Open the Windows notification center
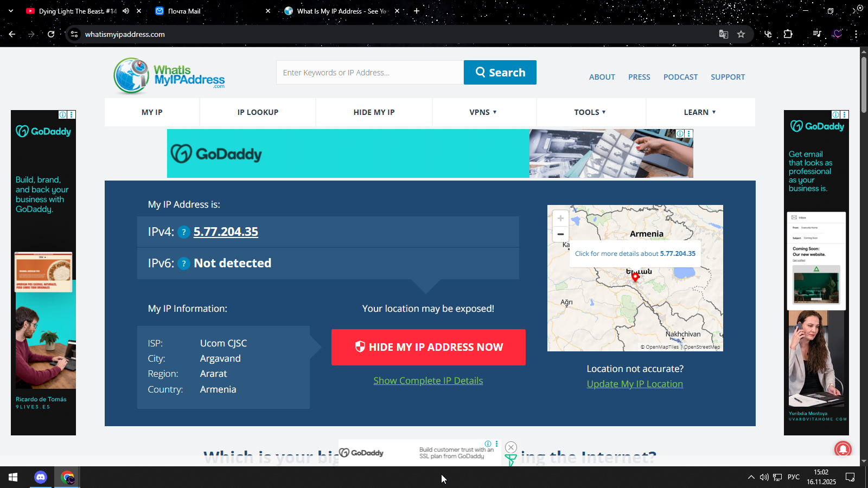The image size is (868, 488). pyautogui.click(x=850, y=477)
